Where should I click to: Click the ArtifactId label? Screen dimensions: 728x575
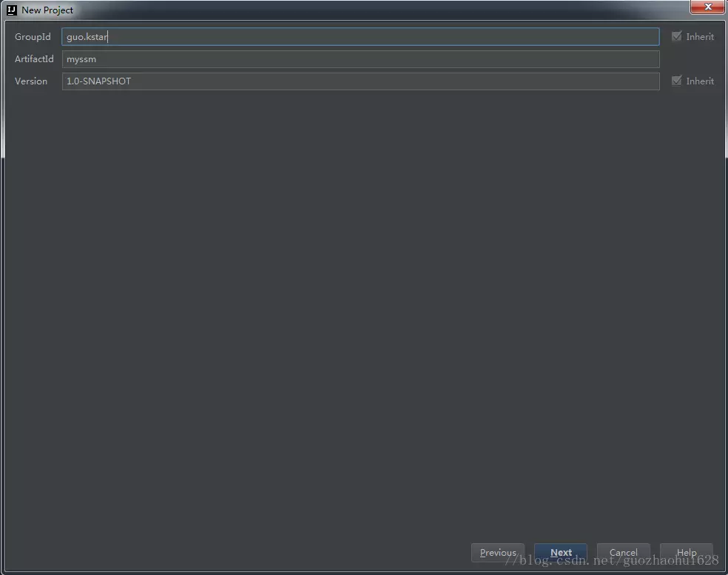click(34, 59)
